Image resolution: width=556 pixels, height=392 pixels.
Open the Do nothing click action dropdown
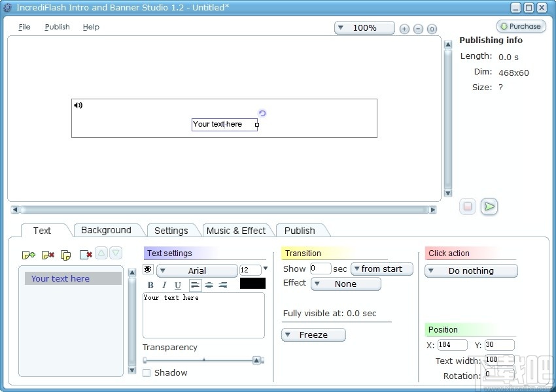click(471, 271)
